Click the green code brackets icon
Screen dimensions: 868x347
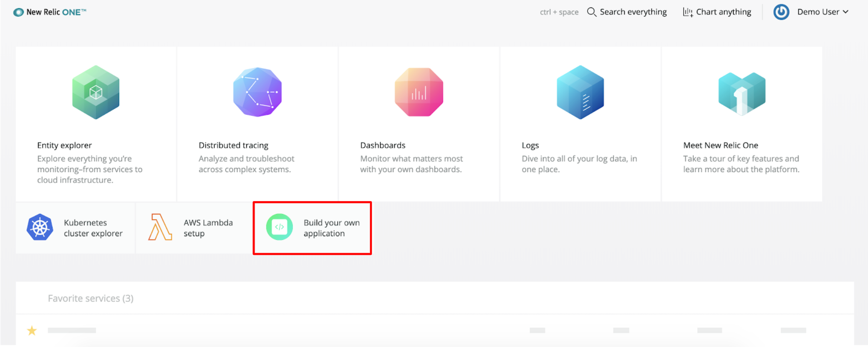(x=280, y=227)
